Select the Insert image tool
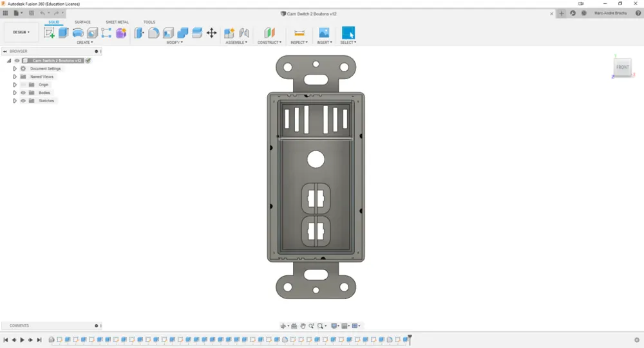 324,33
